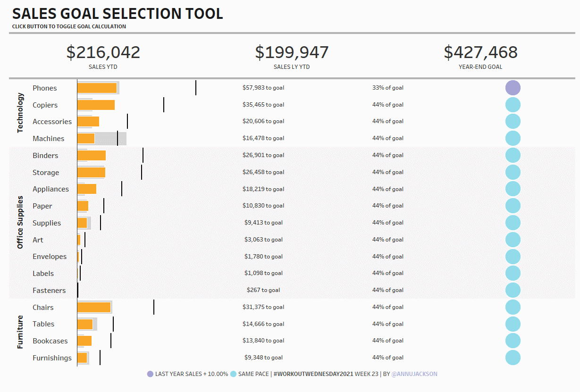Toggle the goal button for Phones
The width and height of the screenshot is (580, 392).
coord(513,88)
